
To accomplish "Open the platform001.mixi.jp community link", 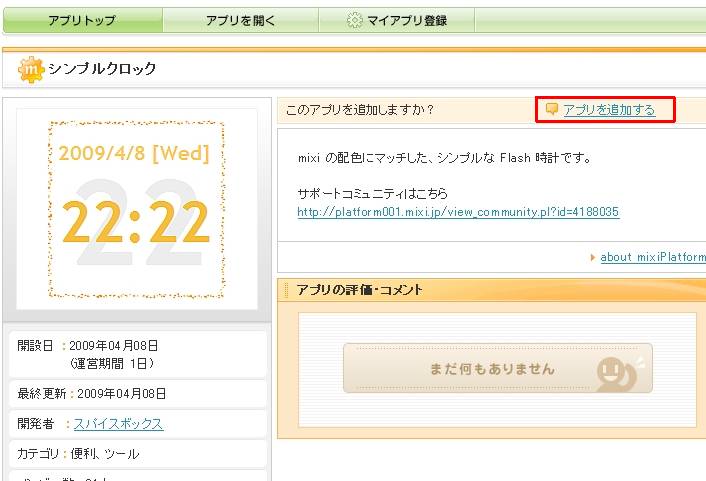I will click(x=458, y=212).
